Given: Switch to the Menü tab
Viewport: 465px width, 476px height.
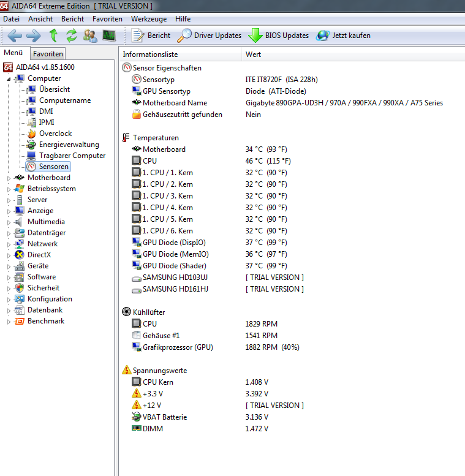Looking at the screenshot, I should point(13,53).
